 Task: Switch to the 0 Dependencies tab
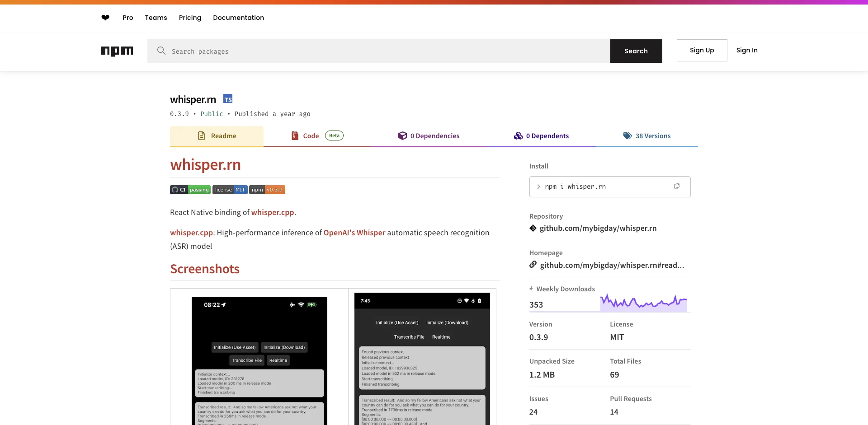[x=429, y=136]
